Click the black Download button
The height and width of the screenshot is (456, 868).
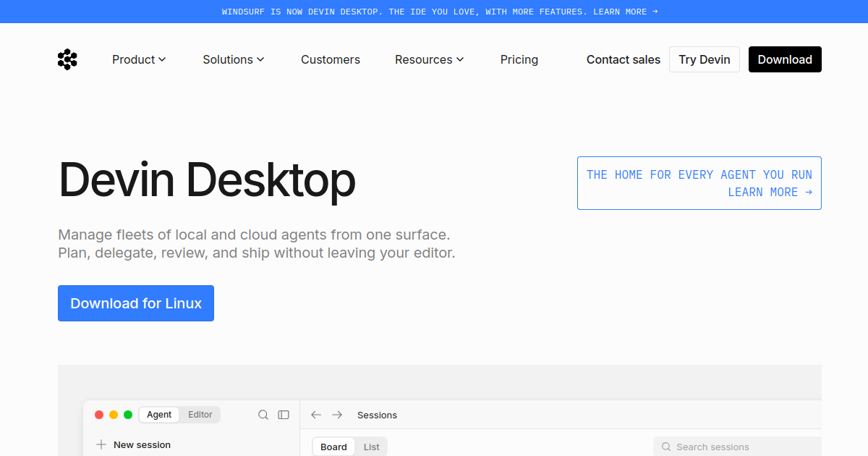pyautogui.click(x=785, y=59)
